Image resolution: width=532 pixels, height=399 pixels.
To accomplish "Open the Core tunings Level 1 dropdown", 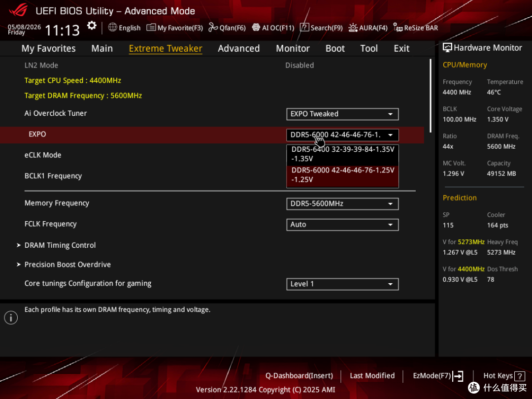I will pos(342,284).
